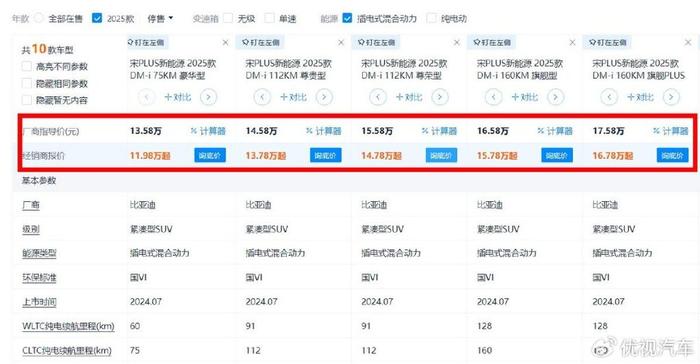This screenshot has height=364, width=700.
Task: Open the 上市时间 parameter link
Action: pos(39,302)
